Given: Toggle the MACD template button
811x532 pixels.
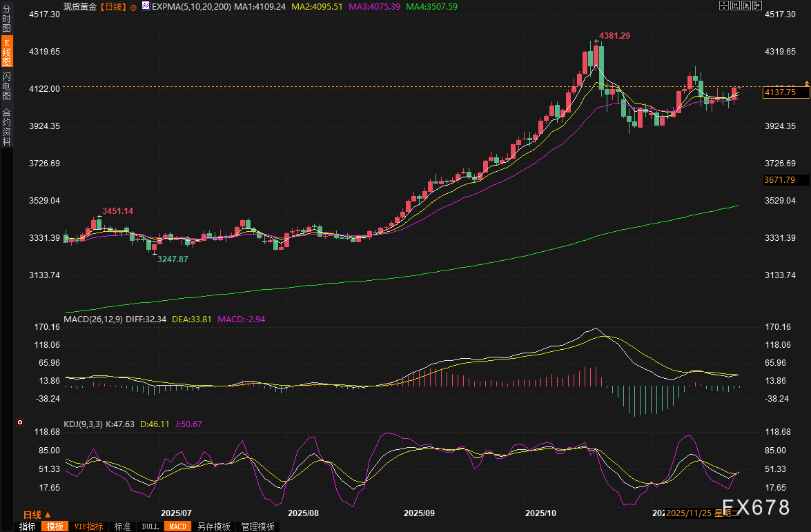Looking at the screenshot, I should pyautogui.click(x=177, y=526).
